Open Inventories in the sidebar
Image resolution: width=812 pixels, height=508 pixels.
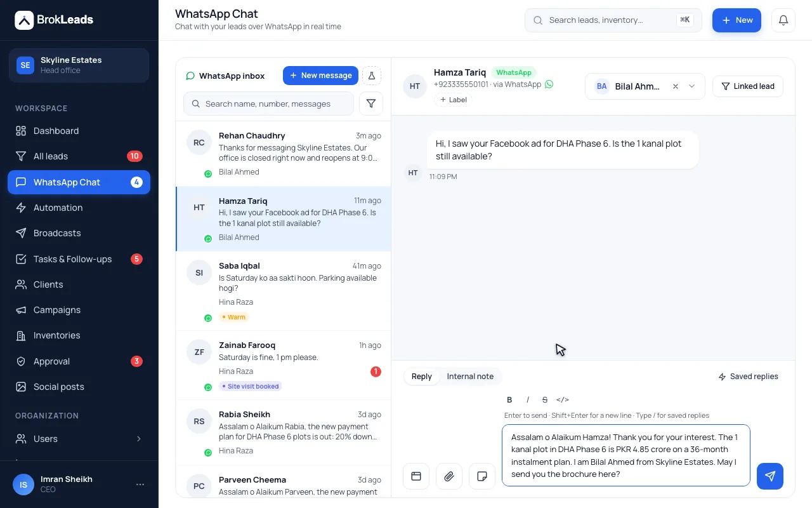(79, 335)
